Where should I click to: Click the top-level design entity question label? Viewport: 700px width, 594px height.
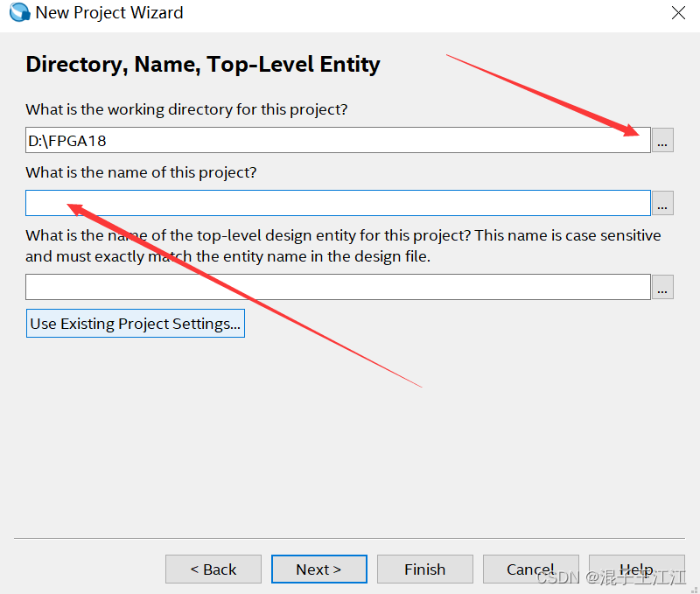(x=343, y=246)
